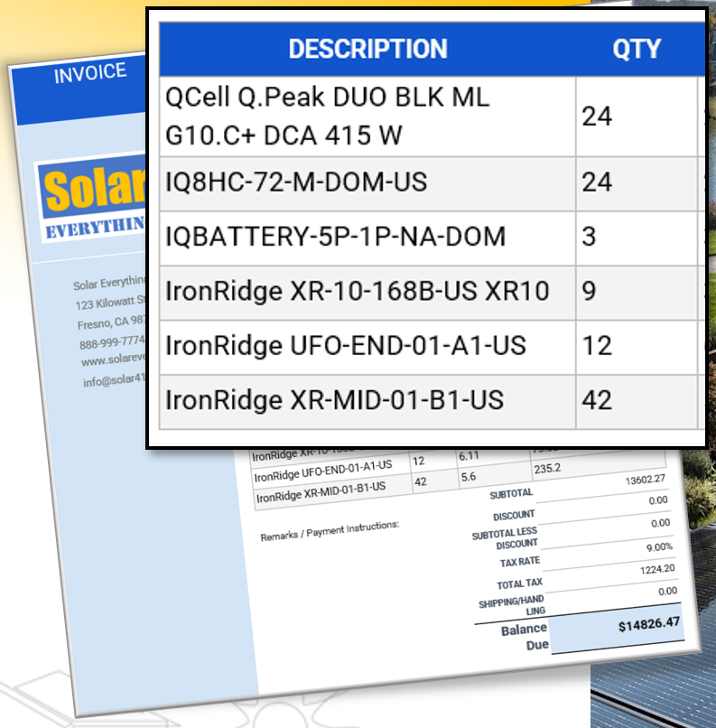Click the QTY column header in enlarged table
The image size is (716, 728).
pyautogui.click(x=637, y=49)
